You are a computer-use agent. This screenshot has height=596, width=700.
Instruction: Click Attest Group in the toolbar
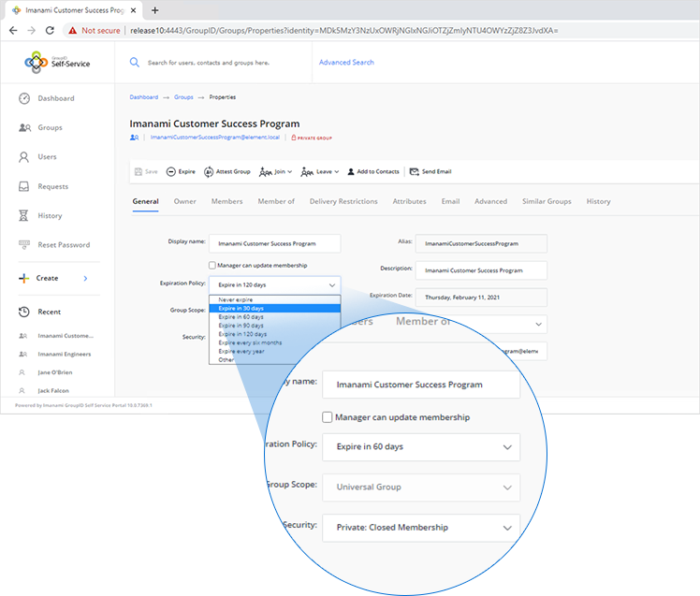coord(227,172)
